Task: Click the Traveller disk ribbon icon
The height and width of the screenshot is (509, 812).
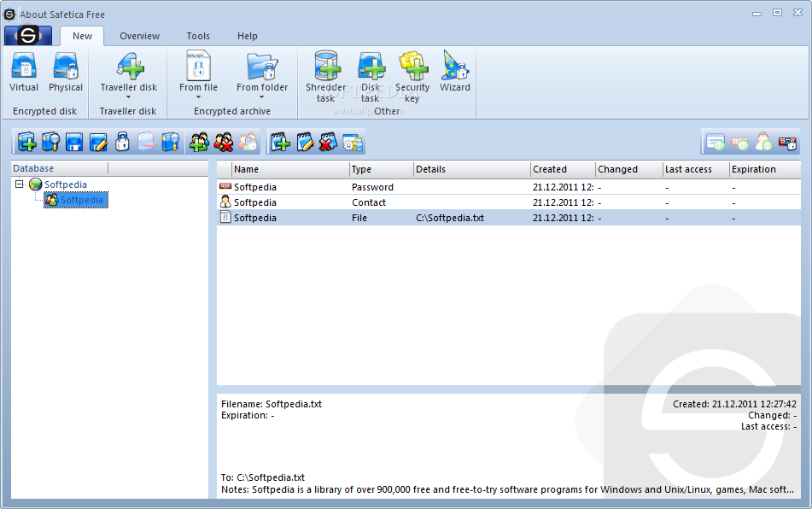Action: 129,67
